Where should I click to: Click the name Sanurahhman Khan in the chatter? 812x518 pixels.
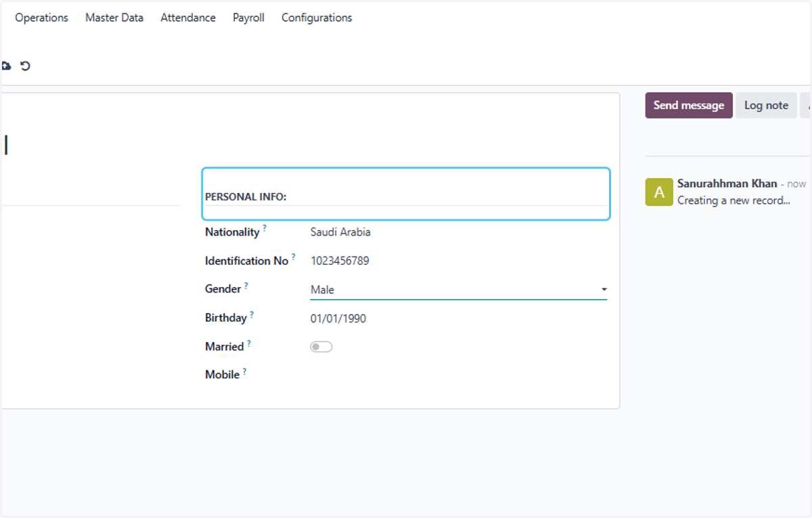(727, 184)
